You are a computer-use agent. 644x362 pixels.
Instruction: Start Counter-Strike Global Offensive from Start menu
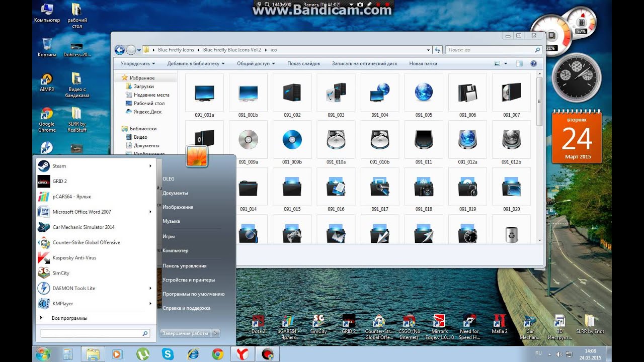(x=95, y=242)
